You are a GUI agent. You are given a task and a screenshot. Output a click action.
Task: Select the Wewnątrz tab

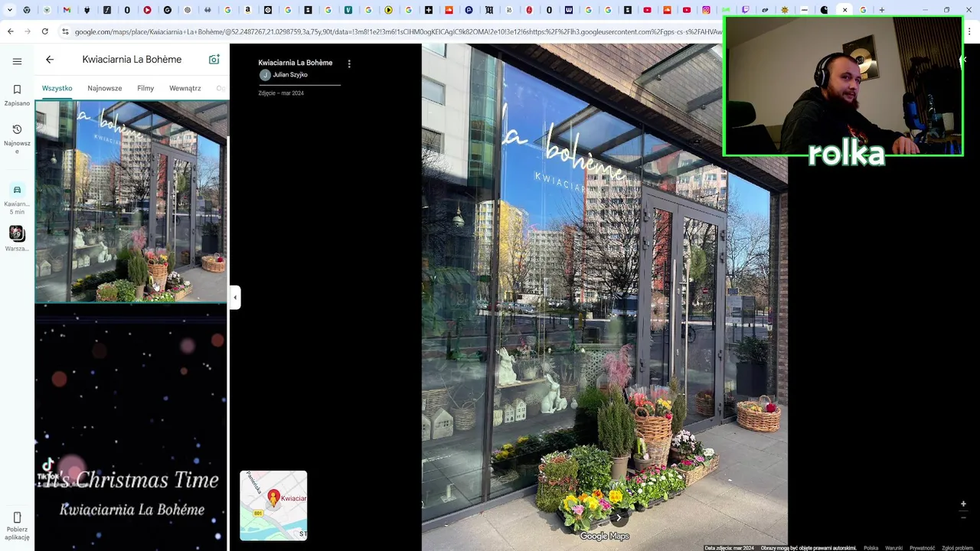[185, 88]
